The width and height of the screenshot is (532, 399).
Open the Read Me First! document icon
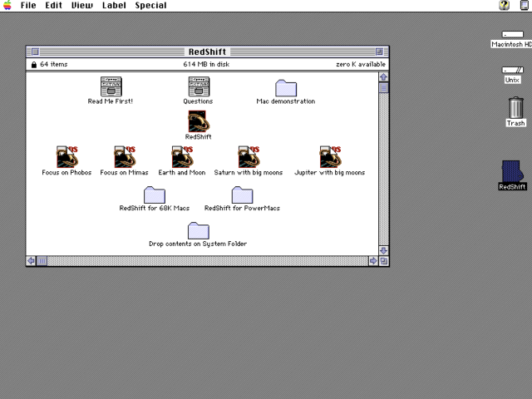coord(111,86)
